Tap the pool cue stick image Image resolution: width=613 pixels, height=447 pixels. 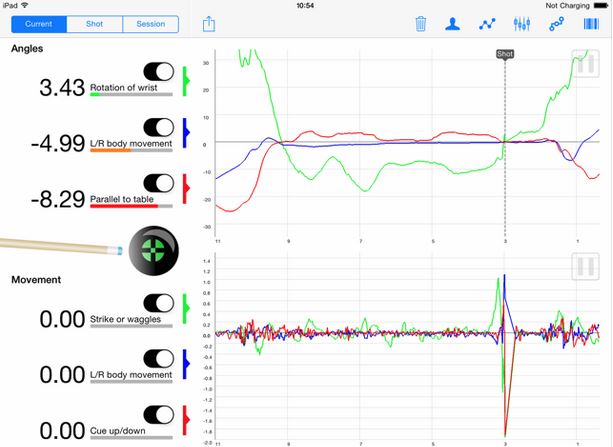pos(61,246)
